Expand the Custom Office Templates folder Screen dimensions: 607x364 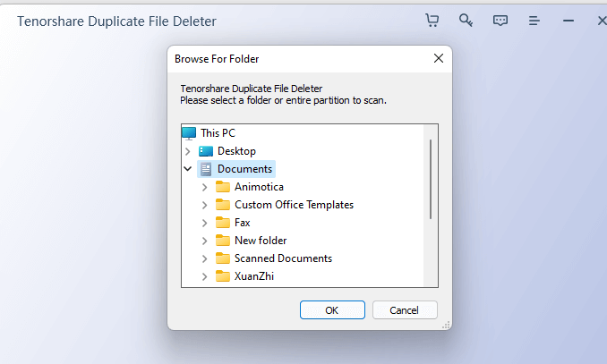tap(205, 205)
